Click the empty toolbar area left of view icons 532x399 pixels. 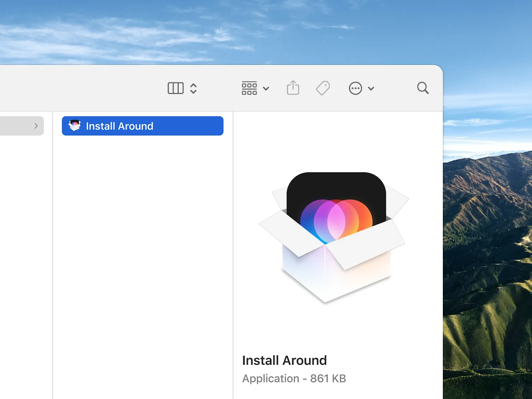pos(88,88)
